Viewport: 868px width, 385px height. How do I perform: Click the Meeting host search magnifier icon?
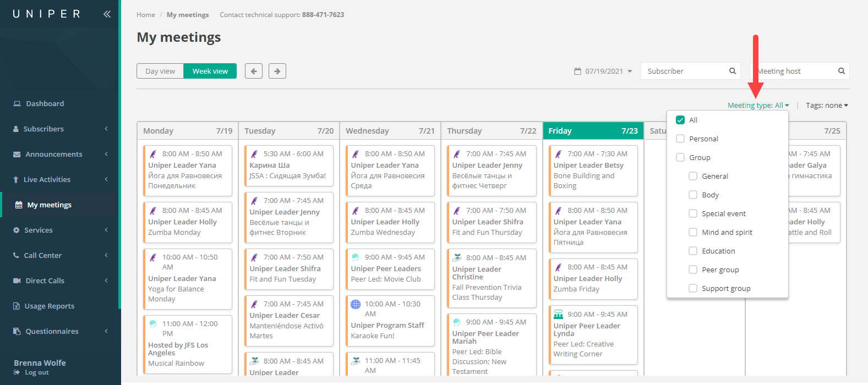click(841, 71)
